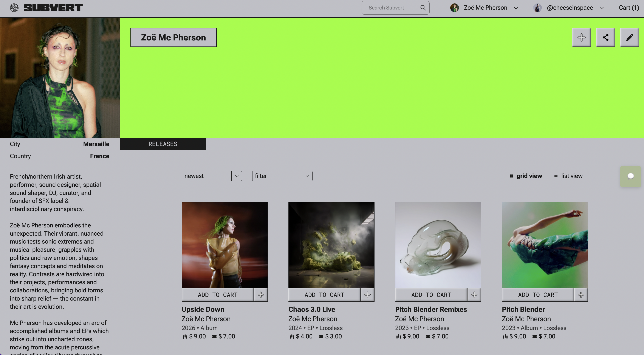This screenshot has width=644, height=355.
Task: Click the chat bubble widget icon
Action: (x=630, y=176)
